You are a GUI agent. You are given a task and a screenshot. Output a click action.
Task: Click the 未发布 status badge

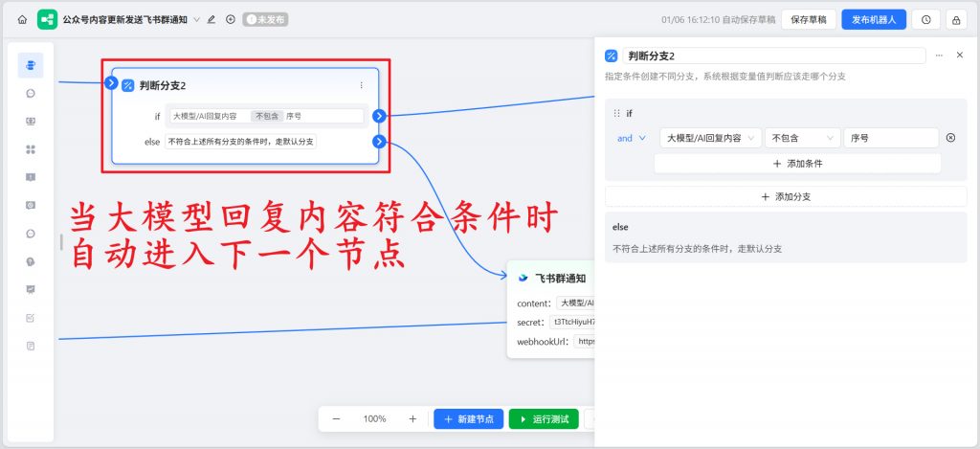266,19
